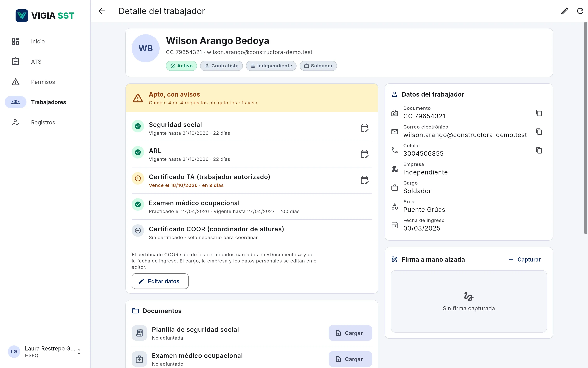The image size is (588, 368).
Task: Click 'Sin certificado · solo necesario para coordinar'
Action: click(203, 238)
